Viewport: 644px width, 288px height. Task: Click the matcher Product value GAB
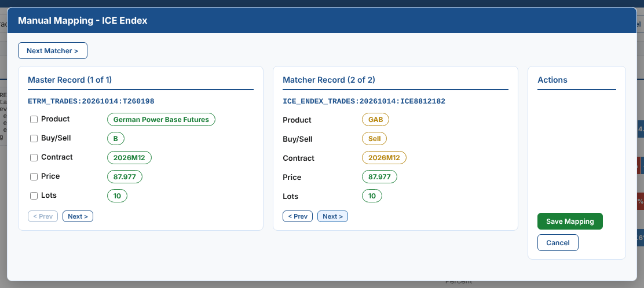[x=375, y=120]
